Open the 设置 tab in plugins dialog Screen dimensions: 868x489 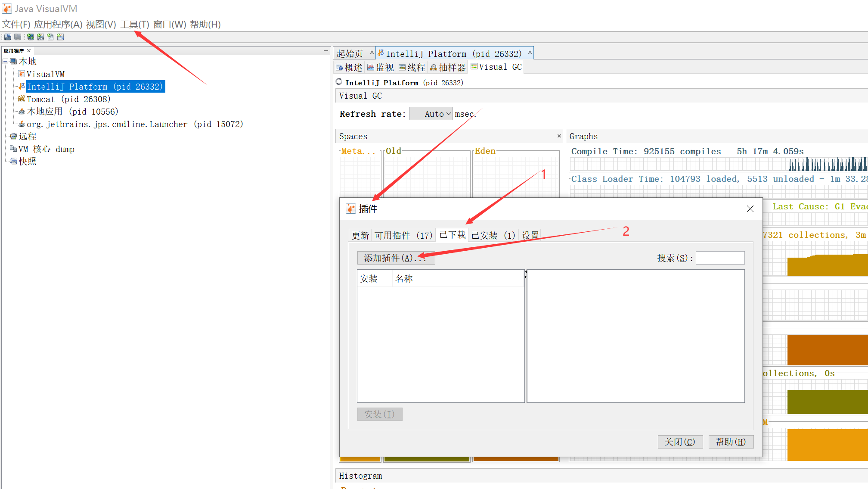(530, 236)
